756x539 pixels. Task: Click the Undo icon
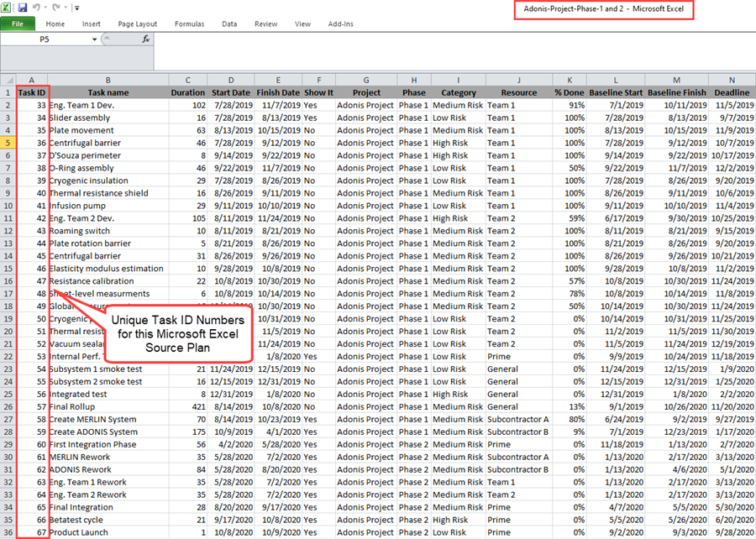pos(37,8)
